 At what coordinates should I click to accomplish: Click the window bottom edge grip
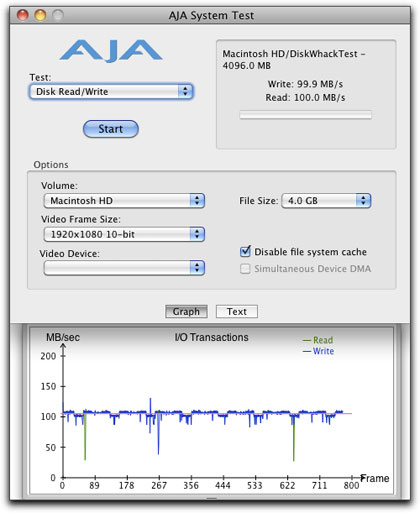[212, 498]
